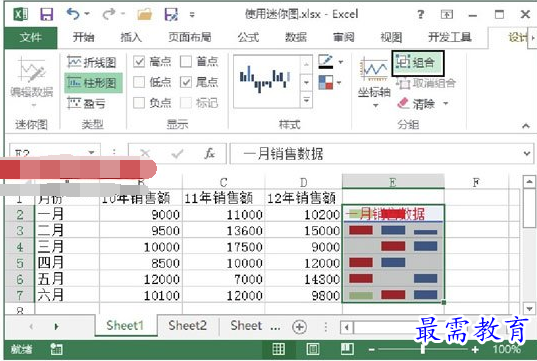This screenshot has width=537, height=361.
Task: Switch to Page Layout view in status bar
Action: click(313, 349)
